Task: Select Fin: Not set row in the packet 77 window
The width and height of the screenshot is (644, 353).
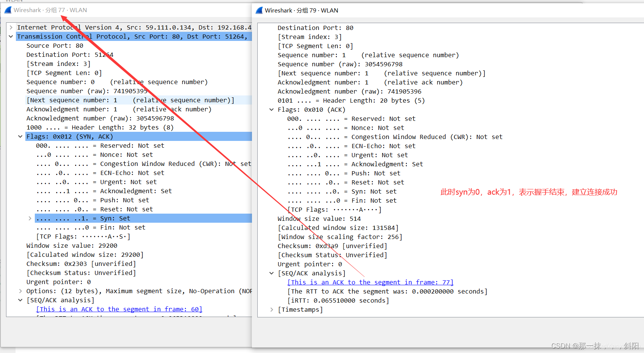Action: coord(91,227)
